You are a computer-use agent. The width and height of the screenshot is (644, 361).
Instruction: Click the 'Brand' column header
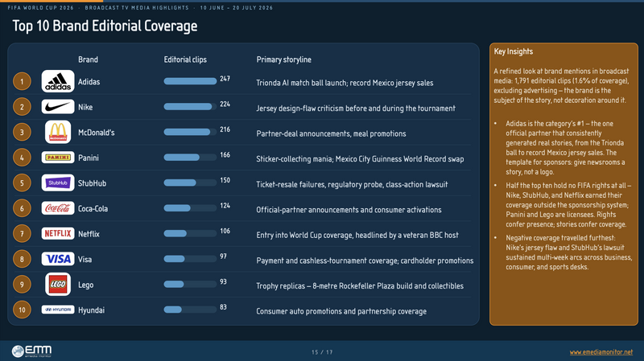(88, 59)
